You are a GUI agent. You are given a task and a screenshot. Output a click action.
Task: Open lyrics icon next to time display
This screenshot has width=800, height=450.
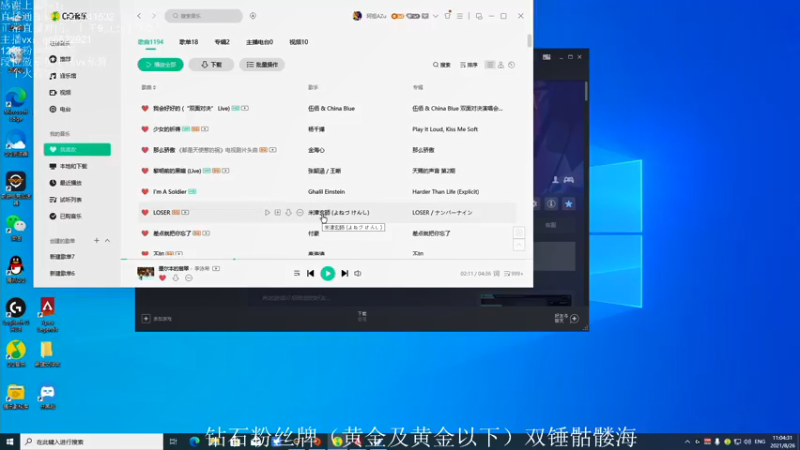click(496, 274)
